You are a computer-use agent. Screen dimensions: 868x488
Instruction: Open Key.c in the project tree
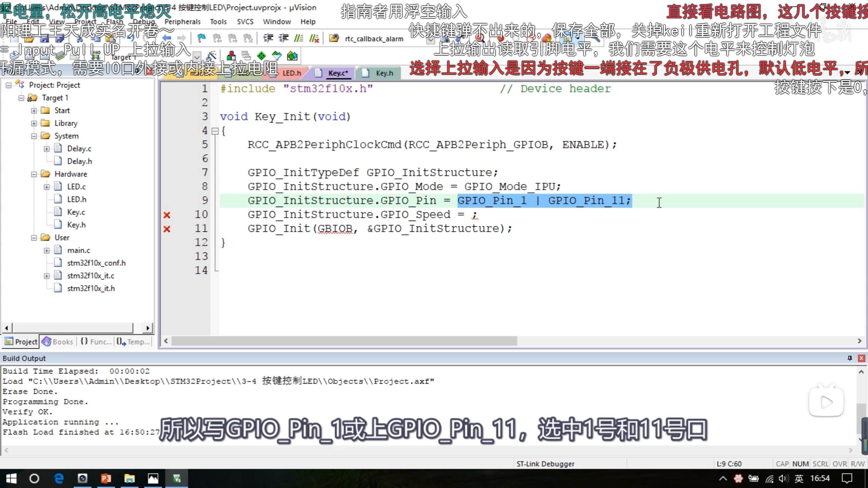(x=76, y=212)
